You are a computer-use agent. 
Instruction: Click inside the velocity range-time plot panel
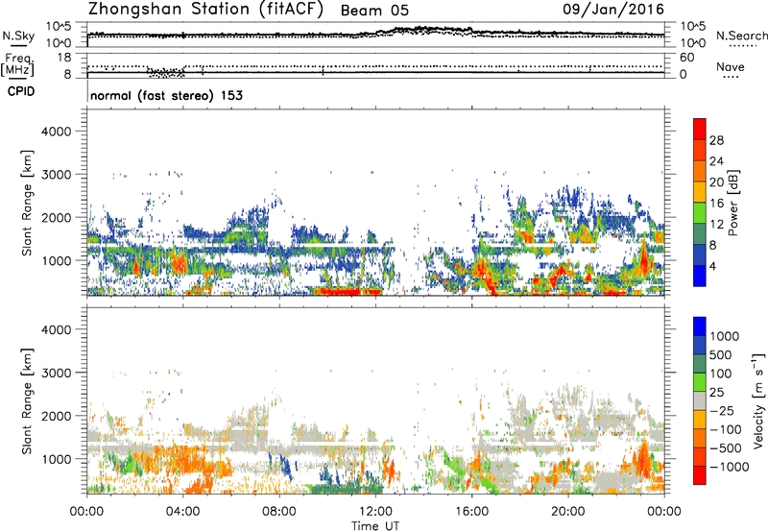point(375,400)
